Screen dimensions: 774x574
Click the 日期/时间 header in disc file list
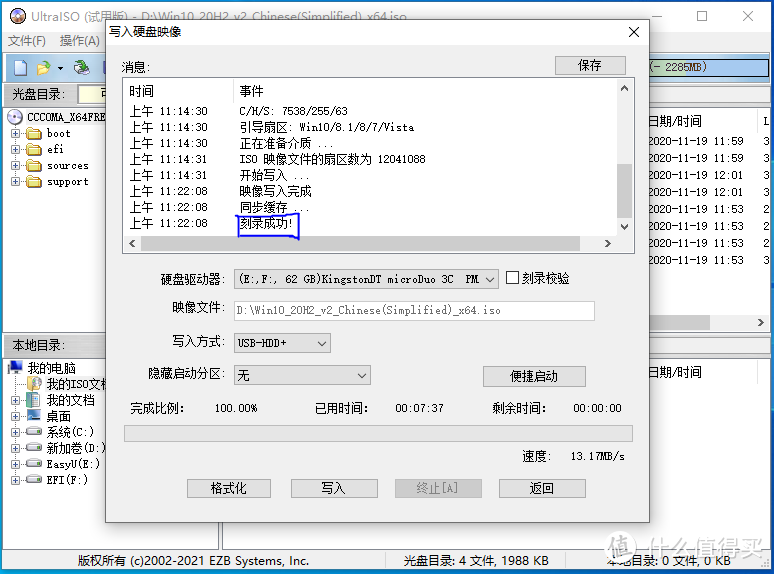pyautogui.click(x=675, y=121)
